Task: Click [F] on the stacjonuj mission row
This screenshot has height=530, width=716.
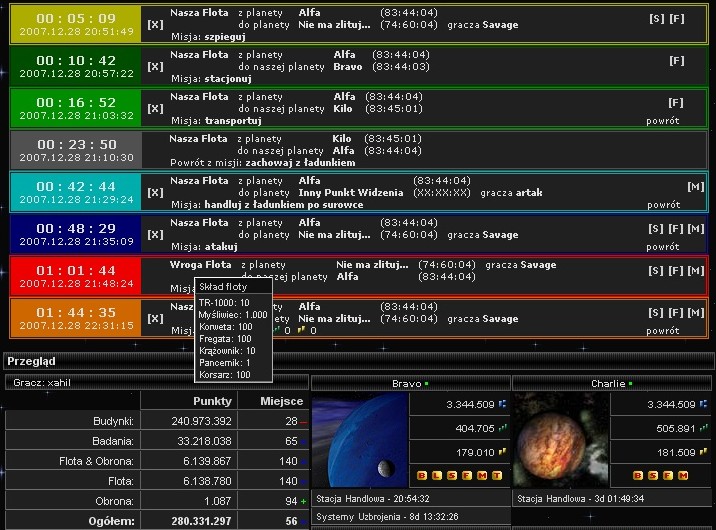Action: pos(677,60)
